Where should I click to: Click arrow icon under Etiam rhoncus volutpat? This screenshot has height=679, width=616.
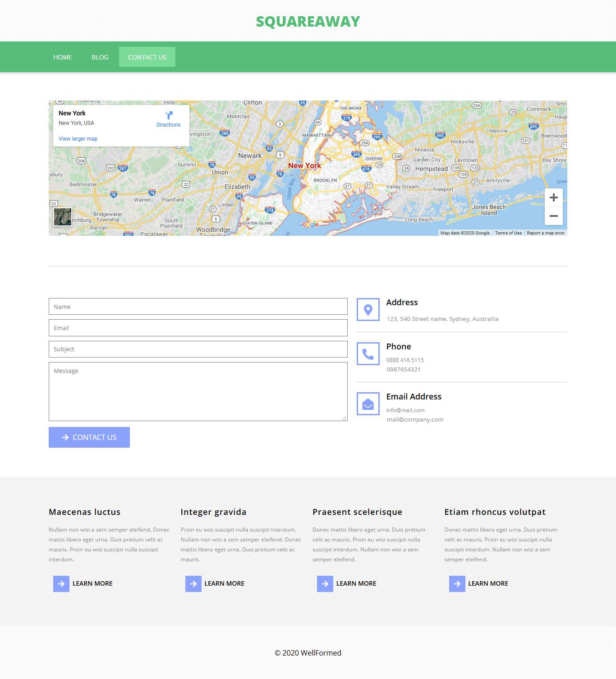(457, 584)
